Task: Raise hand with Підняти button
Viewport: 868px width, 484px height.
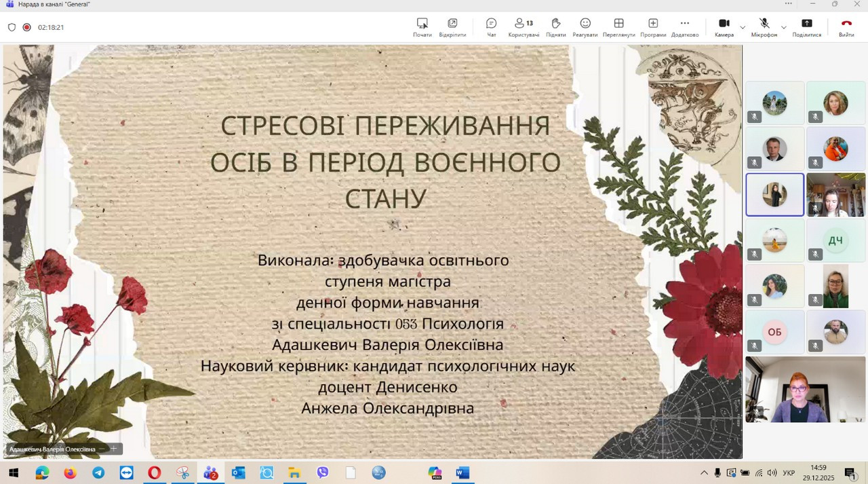Action: [x=555, y=26]
